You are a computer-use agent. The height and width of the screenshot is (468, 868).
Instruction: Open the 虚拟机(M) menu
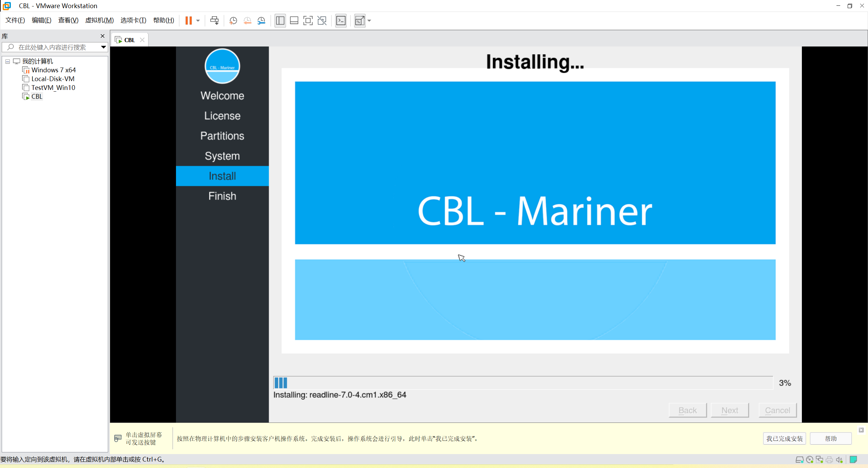click(99, 20)
